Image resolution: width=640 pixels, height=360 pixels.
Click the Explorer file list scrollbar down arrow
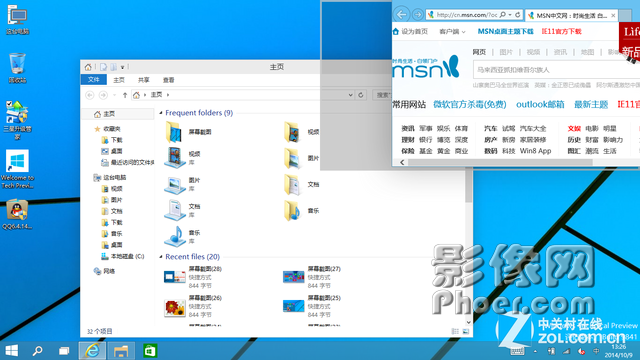coord(469,322)
